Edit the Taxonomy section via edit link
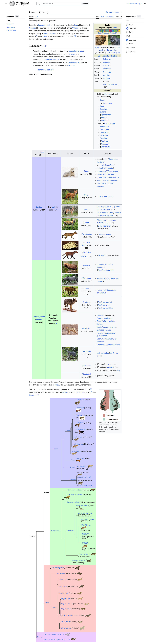The height and width of the screenshot is (644, 151). click(x=45, y=46)
